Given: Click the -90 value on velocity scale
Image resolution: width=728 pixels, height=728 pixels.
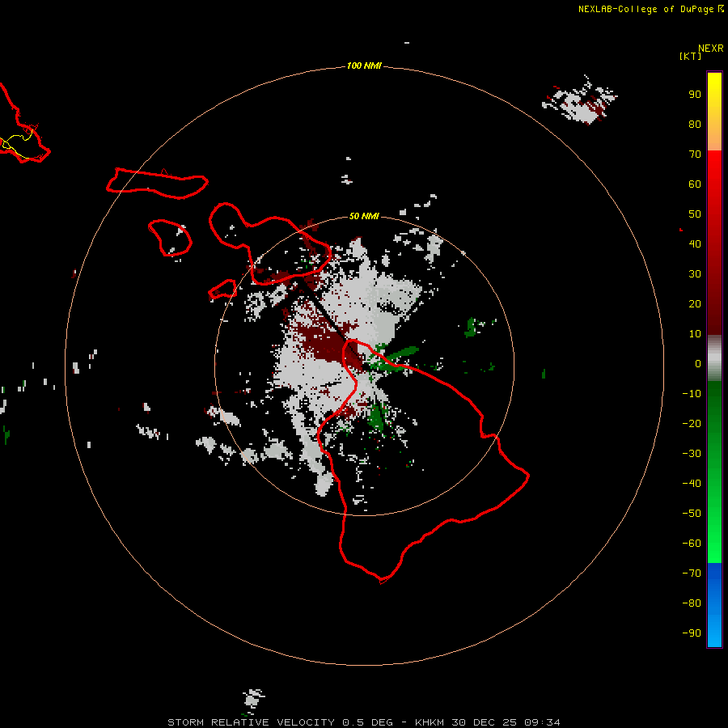Looking at the screenshot, I should pos(692,633).
